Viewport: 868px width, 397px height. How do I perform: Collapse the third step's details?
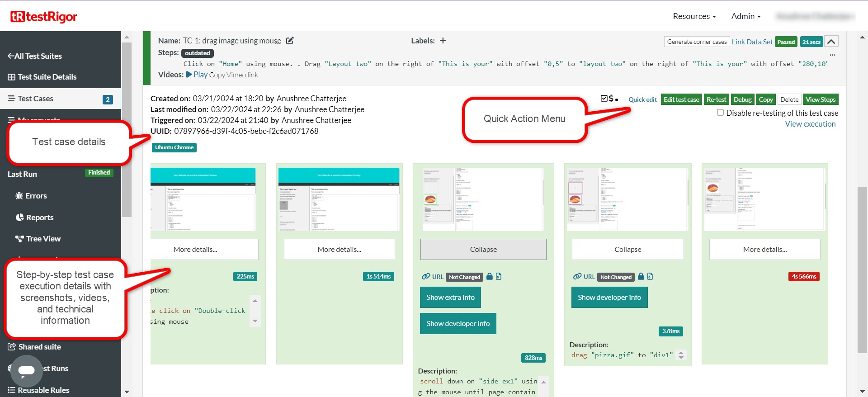coord(483,250)
